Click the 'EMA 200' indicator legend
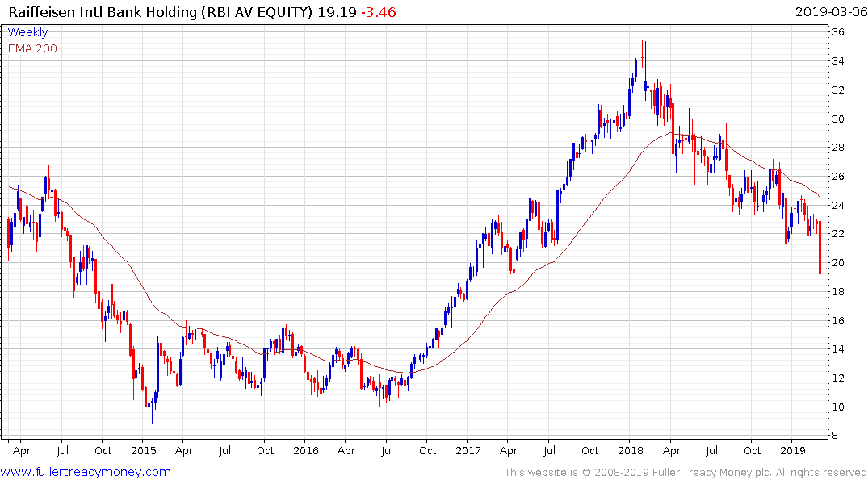Viewport: 868px width, 484px height. click(x=32, y=48)
